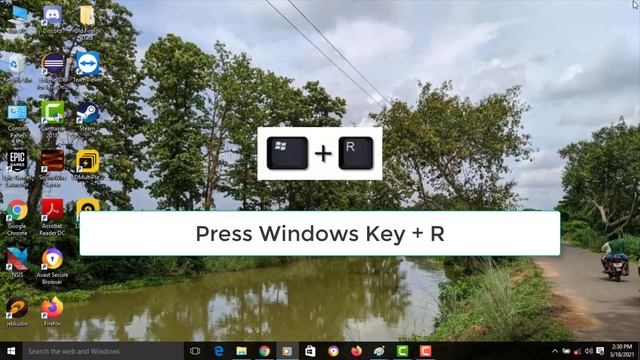Launch LDMultiPlayer desktop shortcut
The height and width of the screenshot is (360, 640).
[87, 165]
